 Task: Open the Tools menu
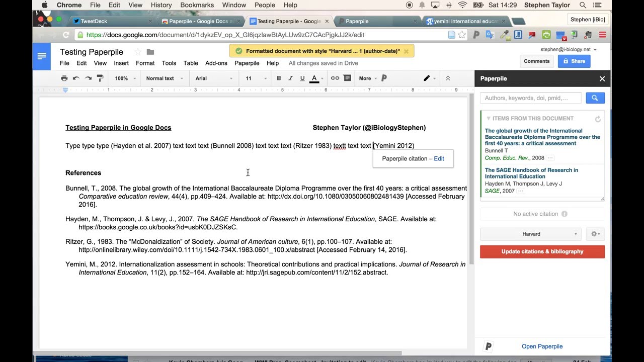point(169,63)
